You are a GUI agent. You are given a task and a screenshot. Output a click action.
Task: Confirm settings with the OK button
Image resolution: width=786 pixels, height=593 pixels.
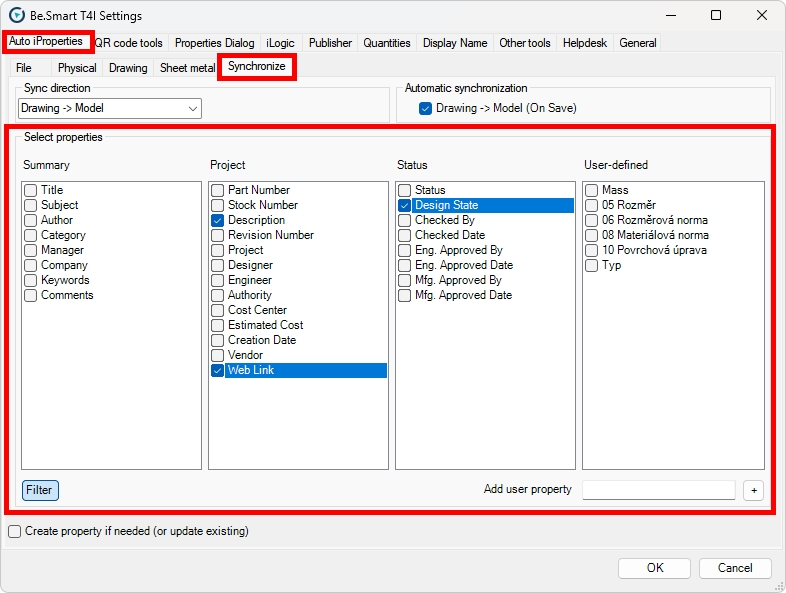(654, 568)
